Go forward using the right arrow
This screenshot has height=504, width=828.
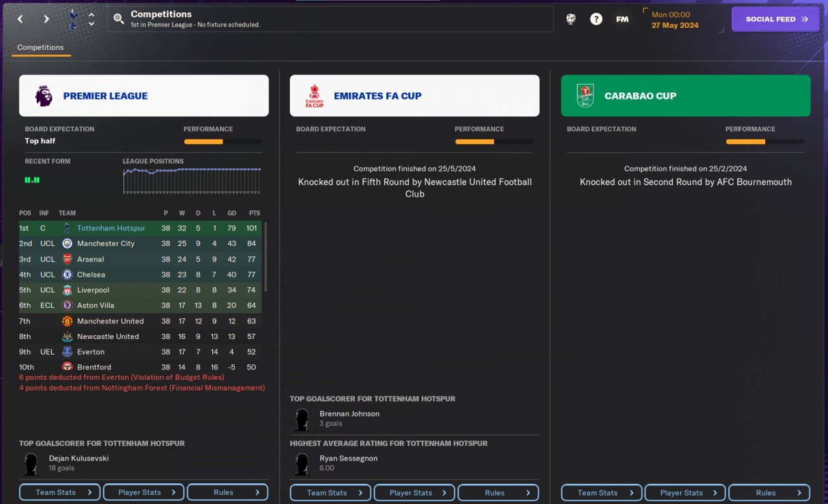point(46,19)
